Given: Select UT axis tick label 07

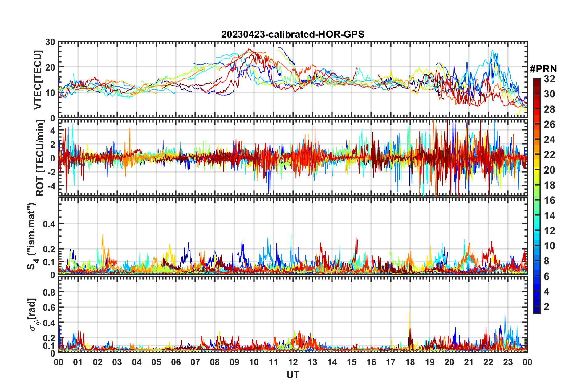Looking at the screenshot, I should [x=195, y=362].
